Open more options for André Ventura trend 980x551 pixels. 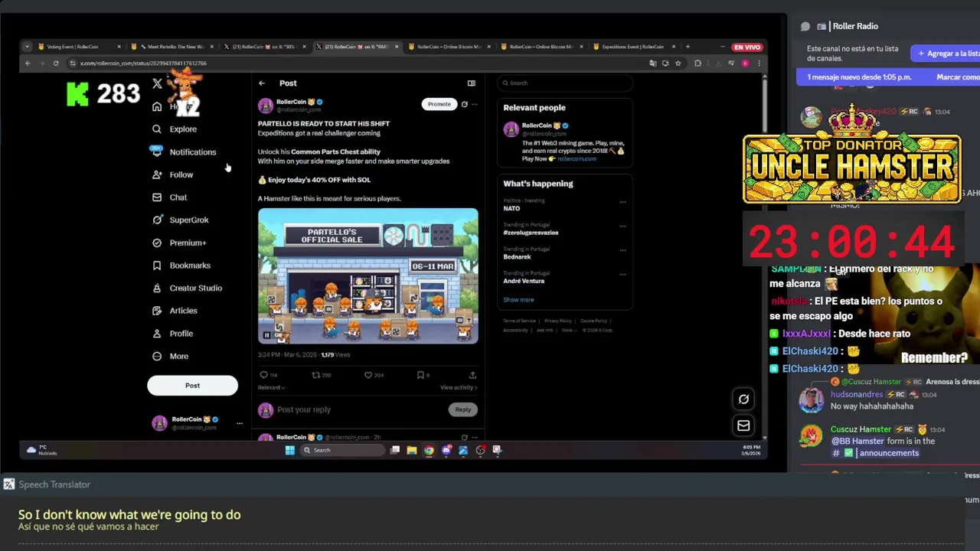coord(622,274)
